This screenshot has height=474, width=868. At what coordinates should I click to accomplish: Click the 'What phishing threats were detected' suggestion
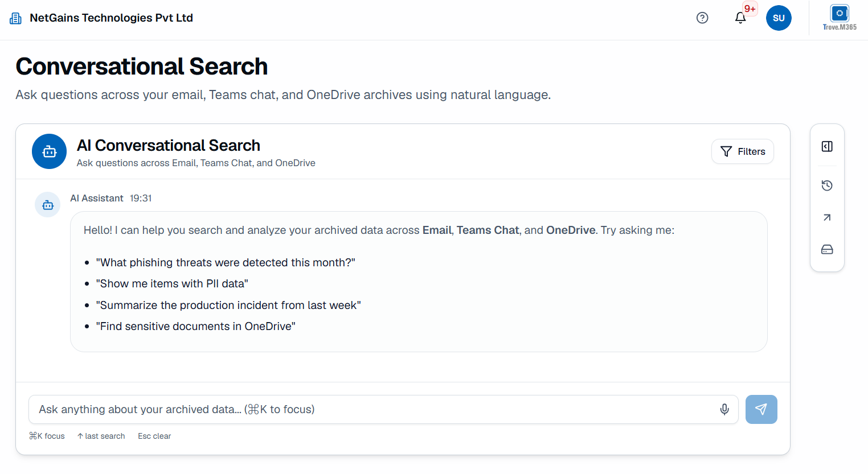pyautogui.click(x=226, y=262)
